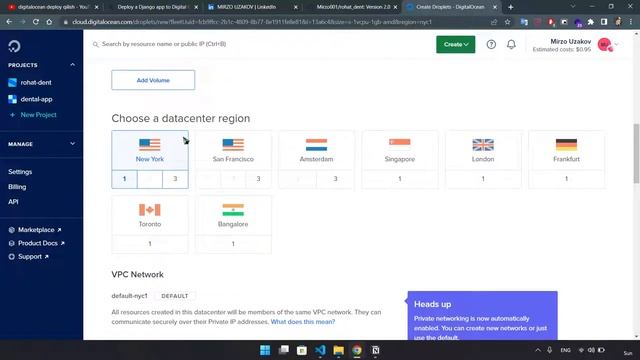Click the Create dropdown button
Viewport: 640px width, 360px height.
pos(456,44)
